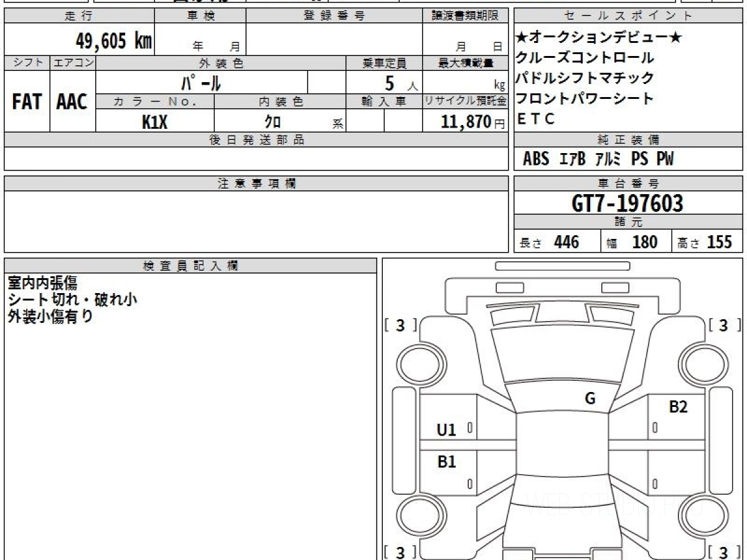Select the 内装色 header cell
This screenshot has width=747, height=560.
(x=280, y=102)
